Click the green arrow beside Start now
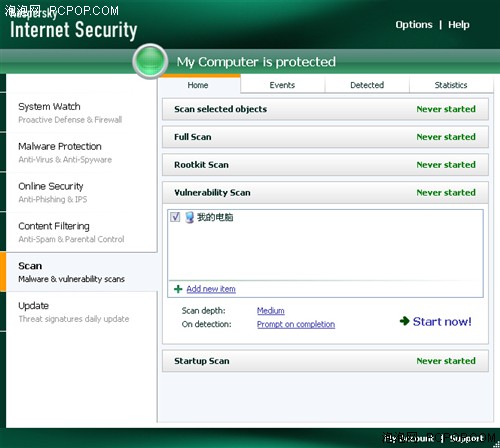 point(404,321)
